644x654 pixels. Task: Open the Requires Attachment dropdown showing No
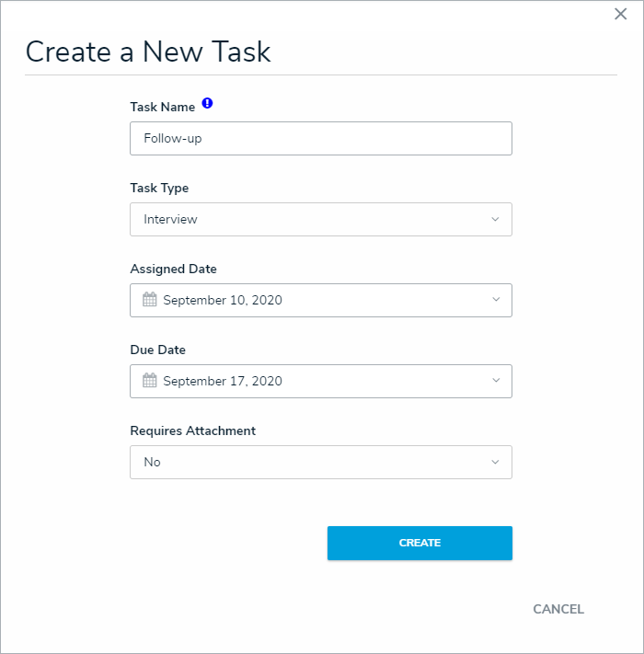(x=320, y=463)
